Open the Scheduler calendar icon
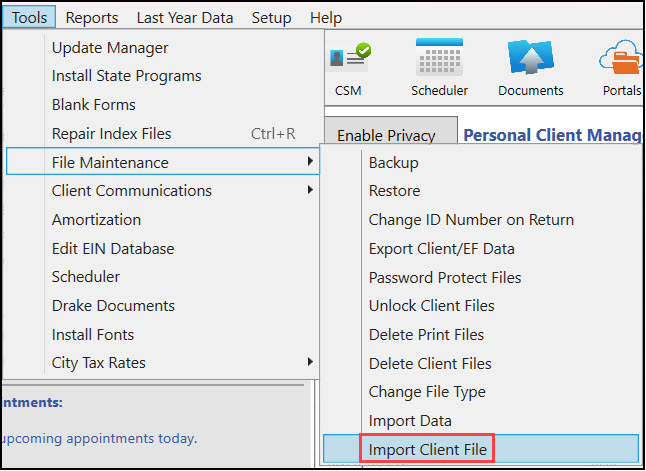Screen dimensions: 646x471 [x=439, y=63]
